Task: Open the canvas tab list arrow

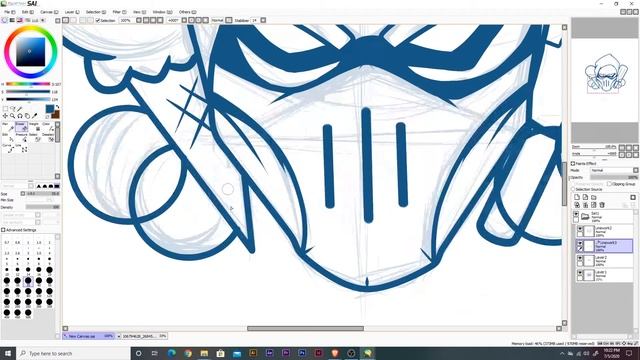Action: pos(119,336)
